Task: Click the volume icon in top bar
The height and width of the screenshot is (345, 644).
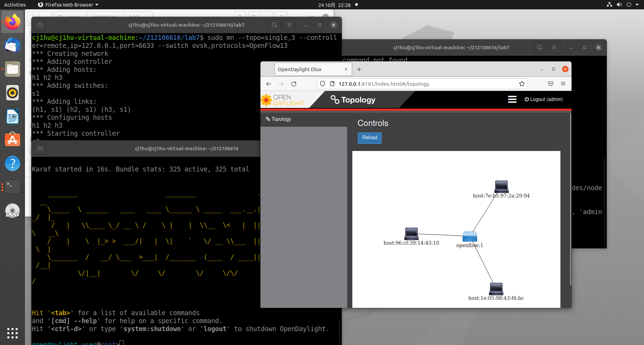Action: click(619, 5)
